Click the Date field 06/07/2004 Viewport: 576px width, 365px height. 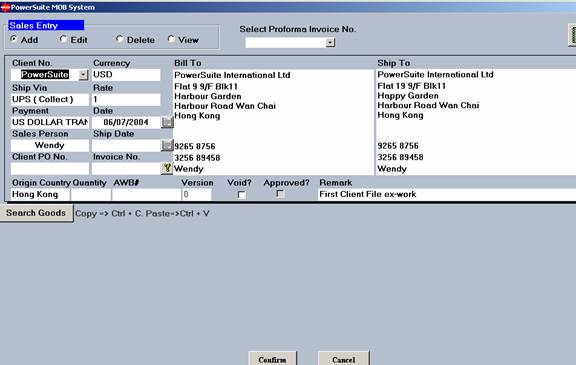[x=126, y=122]
